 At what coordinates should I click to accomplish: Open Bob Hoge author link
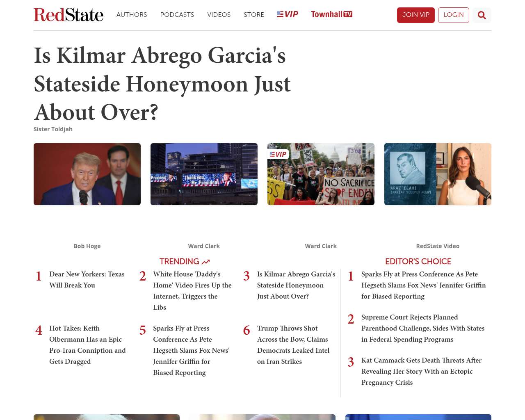[x=87, y=246]
